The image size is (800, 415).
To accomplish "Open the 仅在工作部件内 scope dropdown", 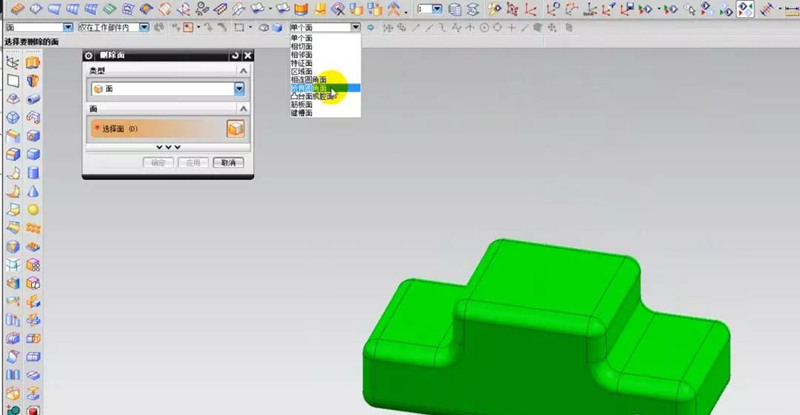I will click(145, 27).
